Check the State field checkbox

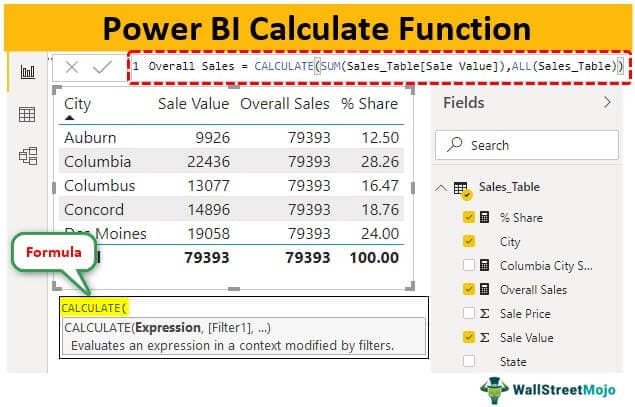[469, 361]
